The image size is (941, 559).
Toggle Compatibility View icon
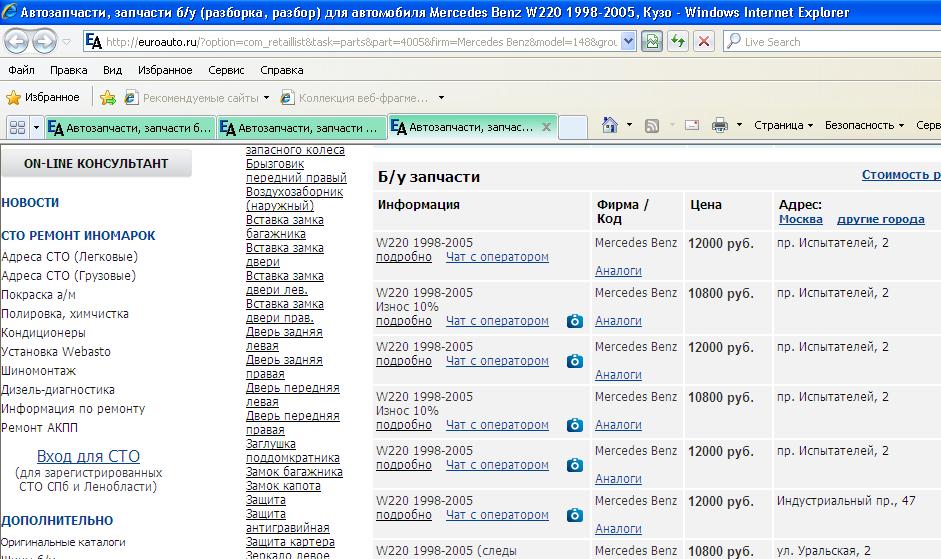coord(652,41)
